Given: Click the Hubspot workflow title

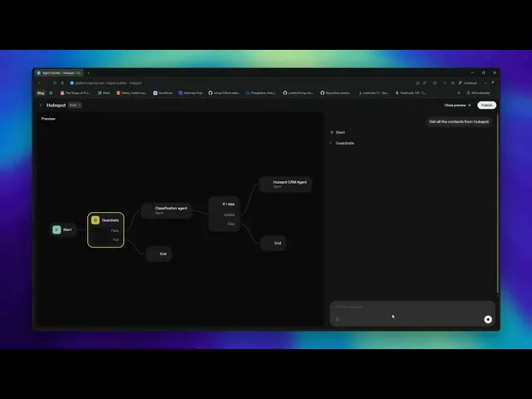Looking at the screenshot, I should pyautogui.click(x=56, y=106).
